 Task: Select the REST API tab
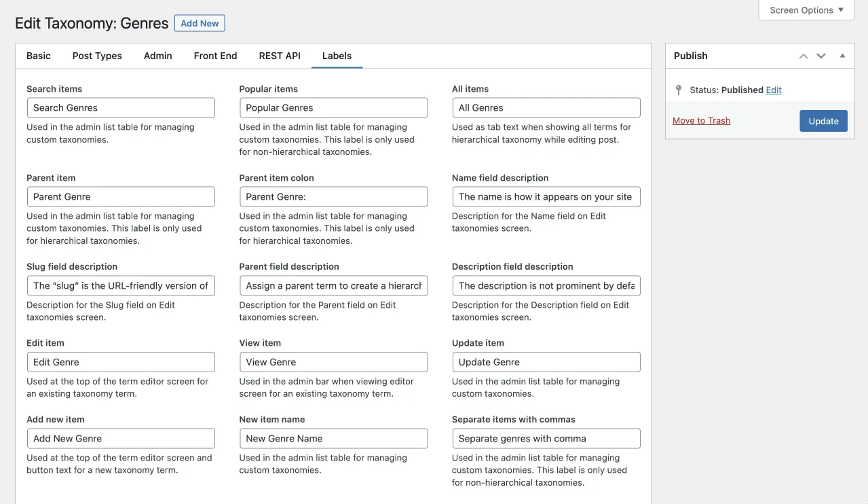tap(280, 56)
